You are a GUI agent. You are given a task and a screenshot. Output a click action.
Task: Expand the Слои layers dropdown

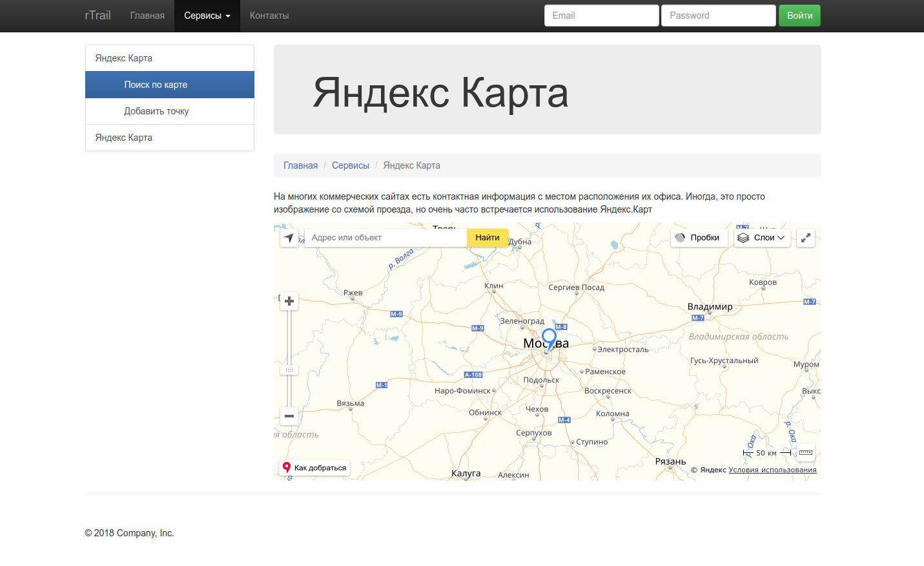click(762, 238)
